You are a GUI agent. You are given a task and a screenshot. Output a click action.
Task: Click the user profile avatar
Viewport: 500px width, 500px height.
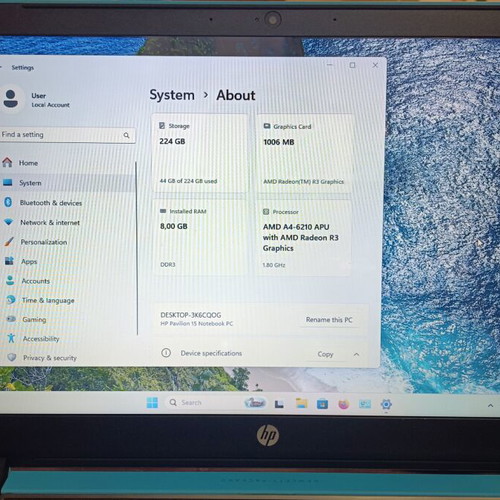11,98
